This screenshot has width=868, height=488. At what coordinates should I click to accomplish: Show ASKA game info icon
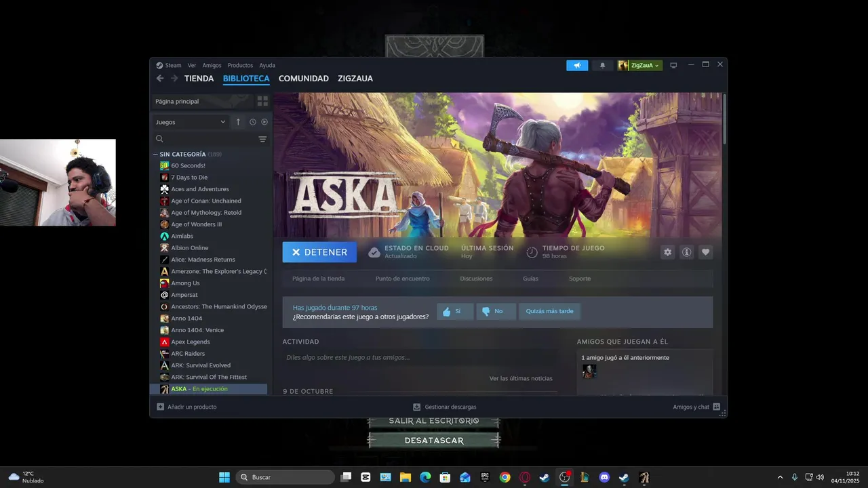coord(686,252)
